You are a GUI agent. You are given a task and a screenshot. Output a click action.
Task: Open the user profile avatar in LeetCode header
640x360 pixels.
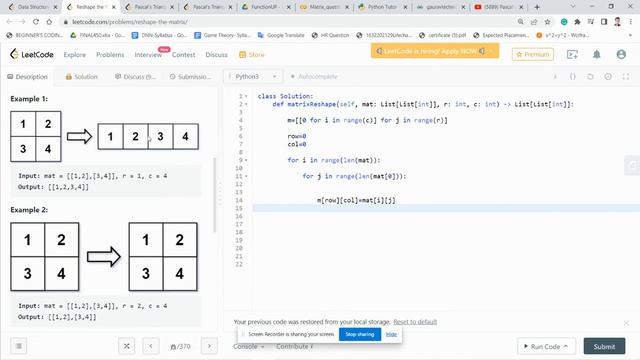click(621, 54)
